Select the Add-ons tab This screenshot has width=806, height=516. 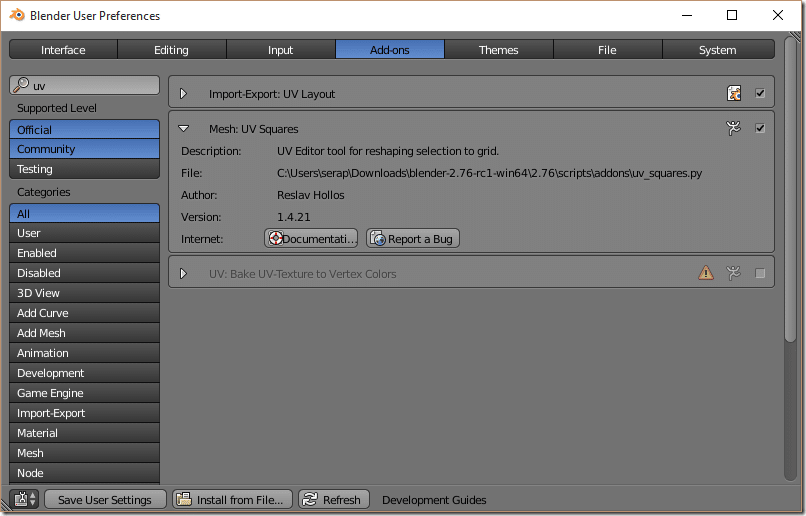(x=390, y=50)
